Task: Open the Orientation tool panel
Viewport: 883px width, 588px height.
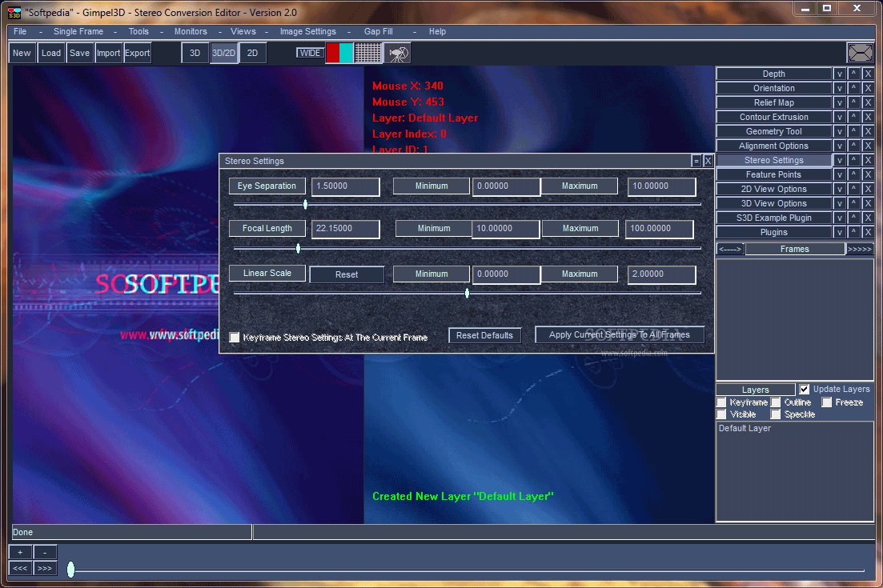Action: tap(774, 88)
